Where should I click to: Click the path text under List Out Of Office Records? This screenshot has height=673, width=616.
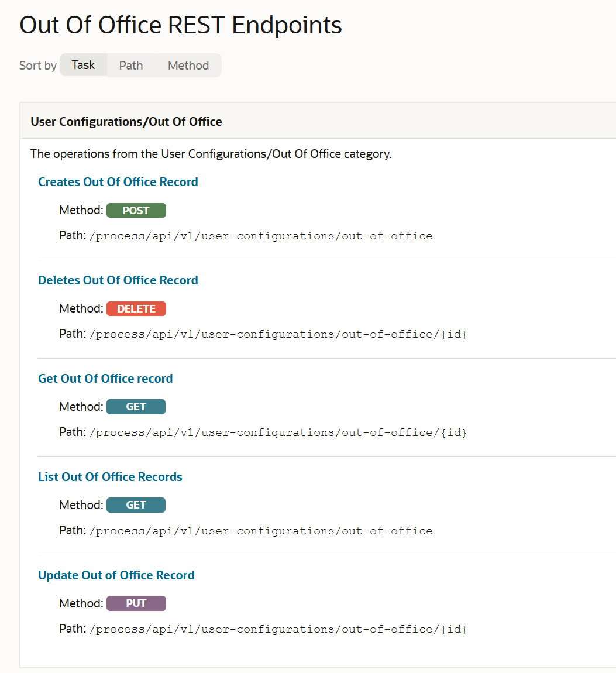pos(260,531)
